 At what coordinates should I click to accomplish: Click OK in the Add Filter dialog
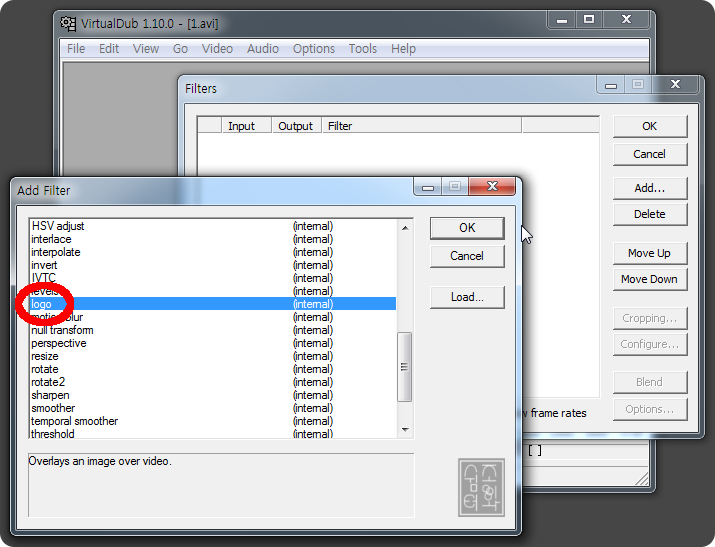[x=467, y=228]
